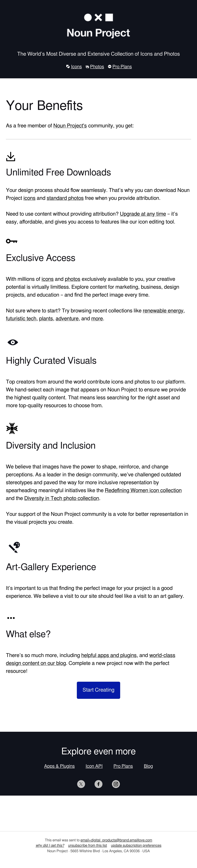Open the renewable energy collection link

click(163, 311)
